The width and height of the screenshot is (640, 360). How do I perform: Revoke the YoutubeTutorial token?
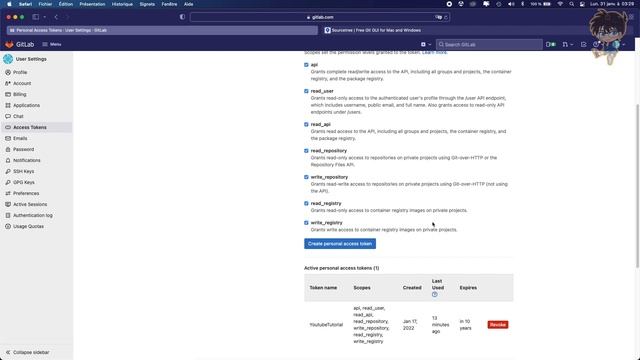point(498,325)
